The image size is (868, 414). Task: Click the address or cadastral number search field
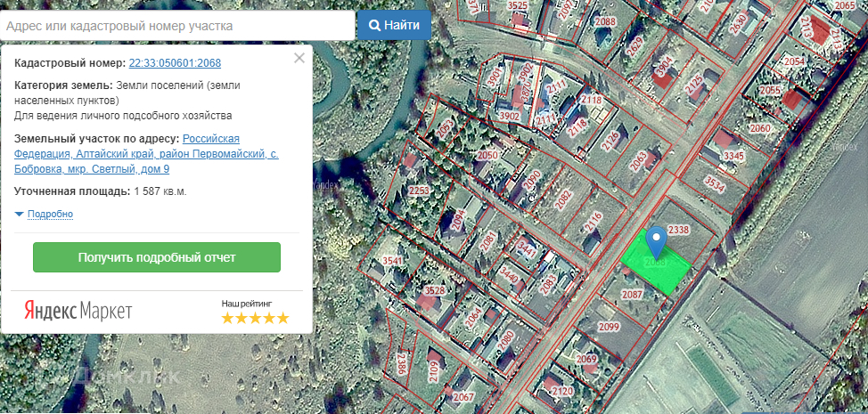click(177, 26)
